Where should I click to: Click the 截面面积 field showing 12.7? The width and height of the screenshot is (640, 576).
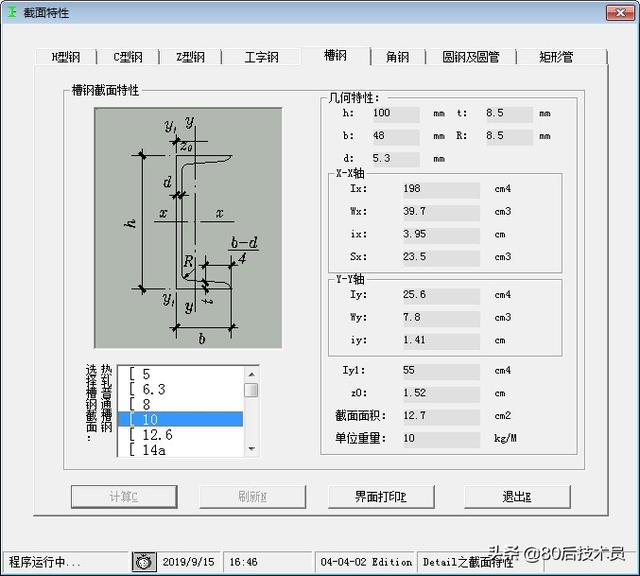[x=441, y=416]
